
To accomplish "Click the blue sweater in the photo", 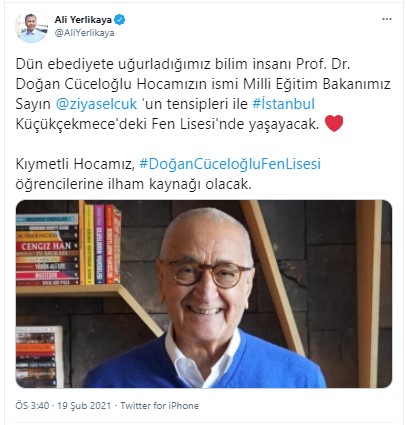I will tap(204, 363).
